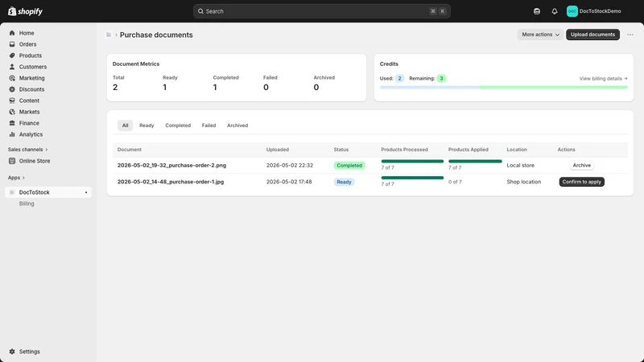
Task: Open the notifications bell
Action: (x=555, y=11)
